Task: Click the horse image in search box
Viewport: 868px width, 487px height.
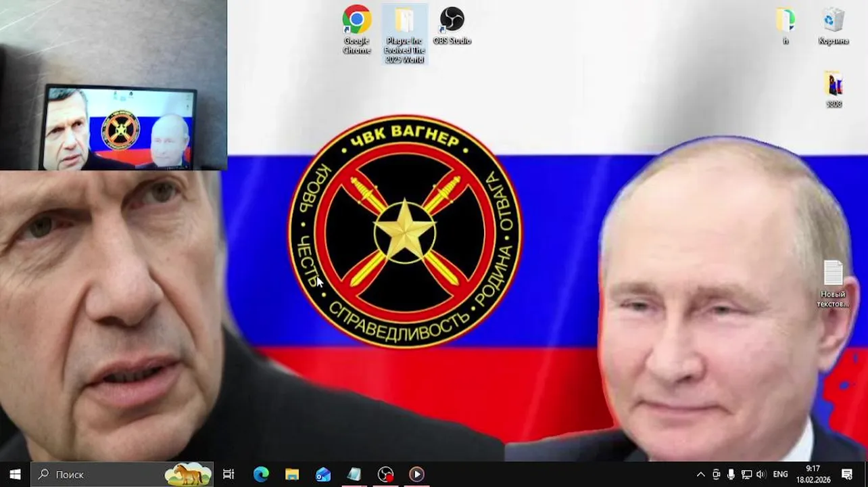Action: pos(188,474)
